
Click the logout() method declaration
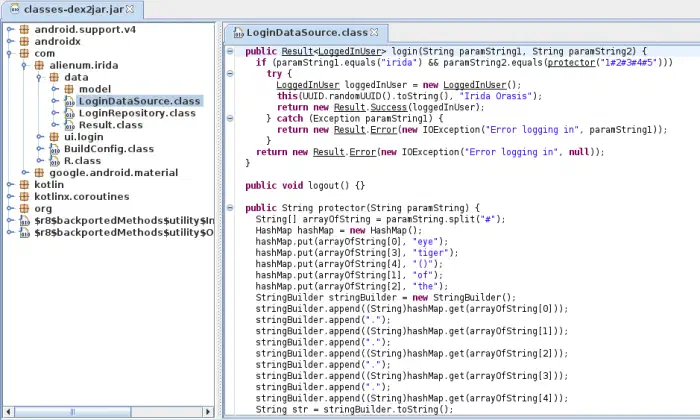[x=305, y=185]
